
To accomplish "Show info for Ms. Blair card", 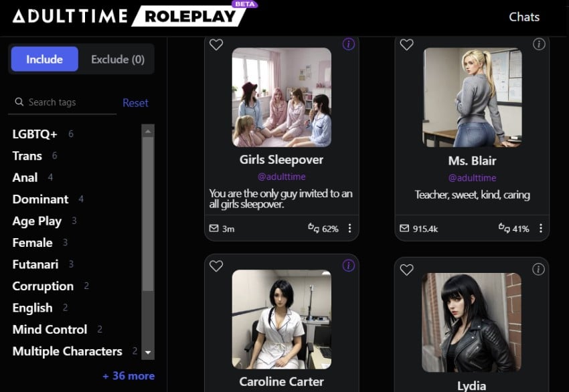I will point(539,44).
